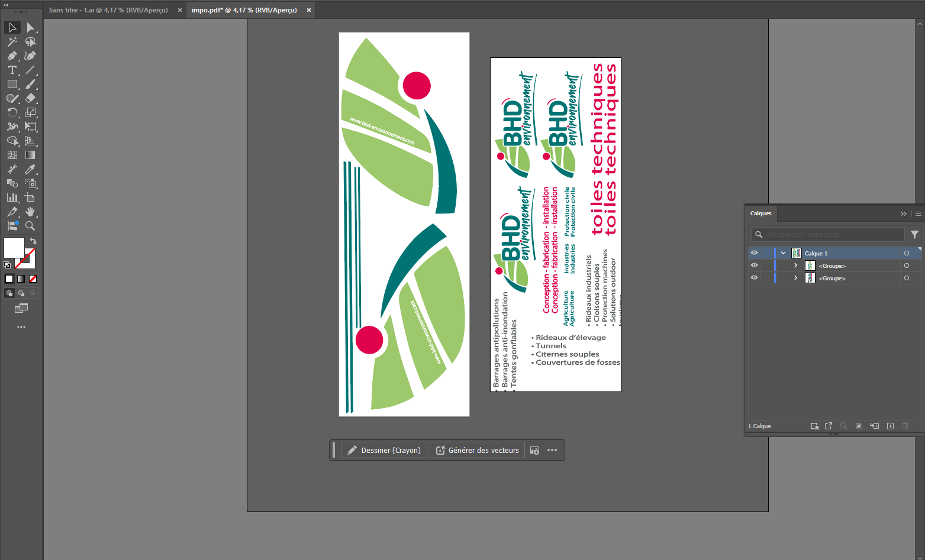This screenshot has width=925, height=560.
Task: Pick the Mesh tool
Action: [12, 155]
